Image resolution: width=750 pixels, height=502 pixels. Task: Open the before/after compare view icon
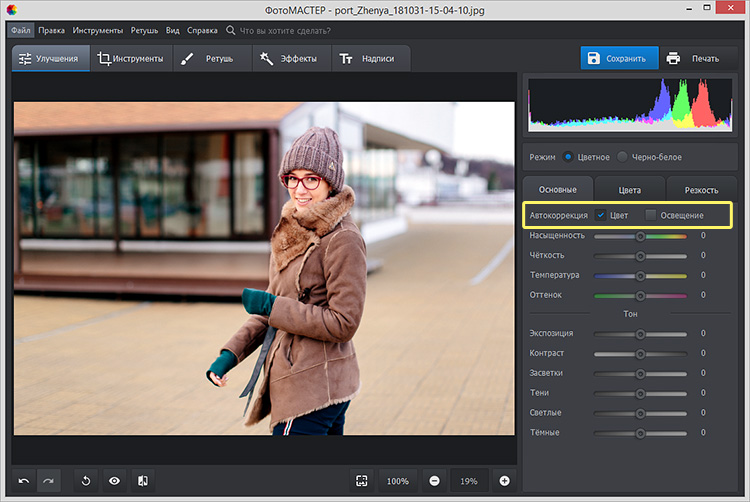coord(143,481)
